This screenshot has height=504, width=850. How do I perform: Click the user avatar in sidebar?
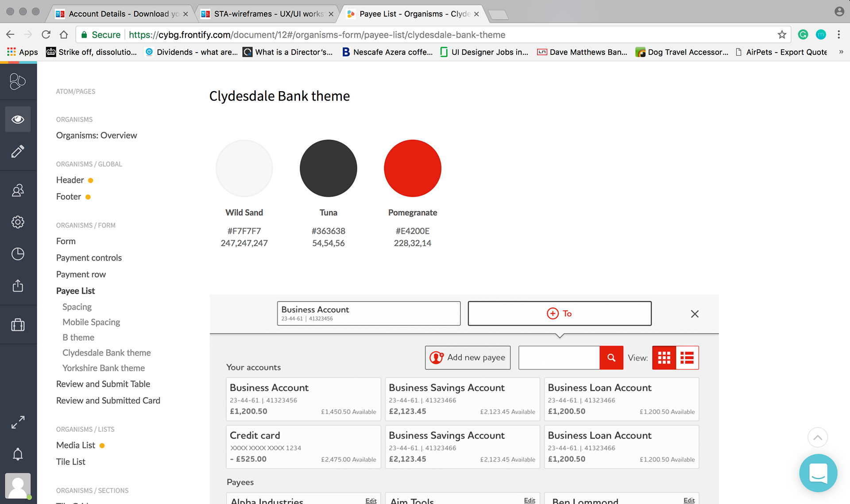[18, 486]
